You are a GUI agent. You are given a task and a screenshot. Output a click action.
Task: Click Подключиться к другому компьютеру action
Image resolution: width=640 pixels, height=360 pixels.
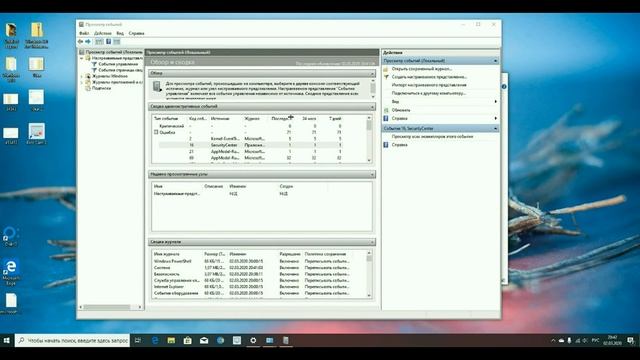(x=429, y=93)
